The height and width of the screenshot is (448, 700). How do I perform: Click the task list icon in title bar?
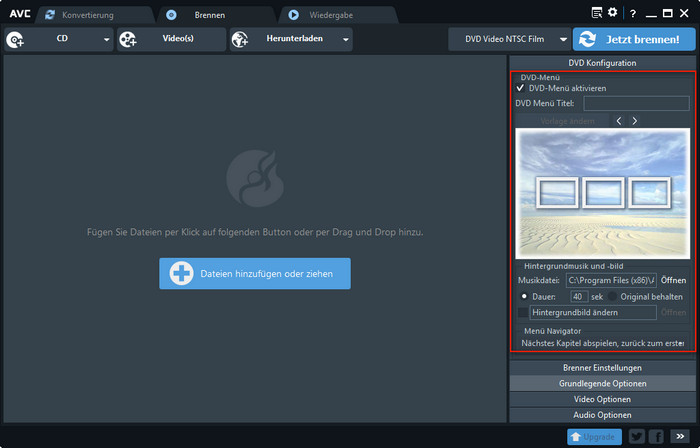(596, 13)
